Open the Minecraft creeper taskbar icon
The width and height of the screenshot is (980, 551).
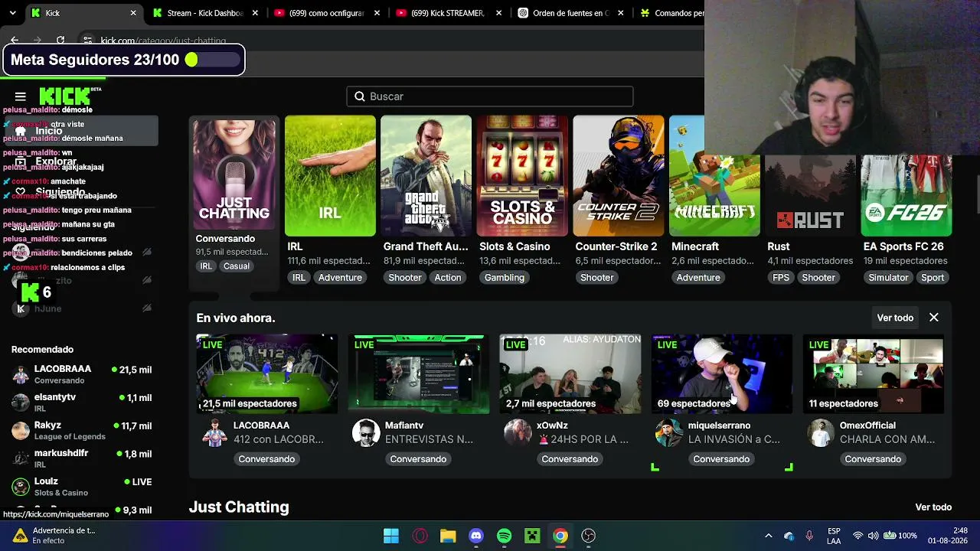(532, 536)
